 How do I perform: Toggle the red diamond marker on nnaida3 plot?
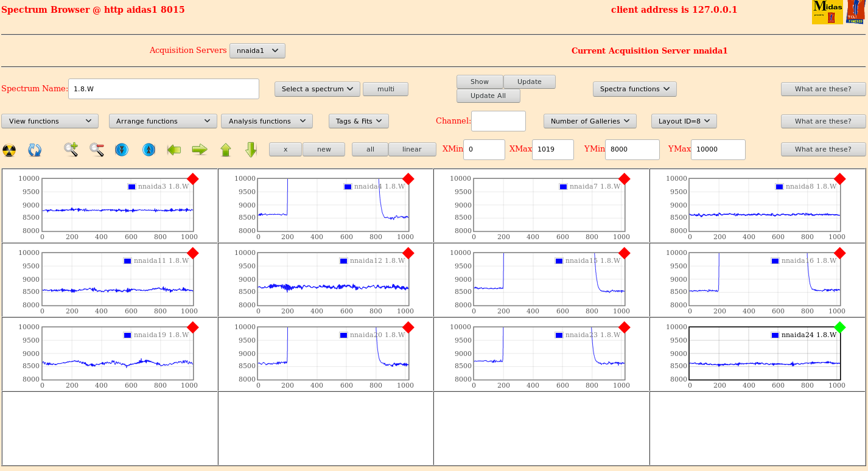(x=193, y=179)
